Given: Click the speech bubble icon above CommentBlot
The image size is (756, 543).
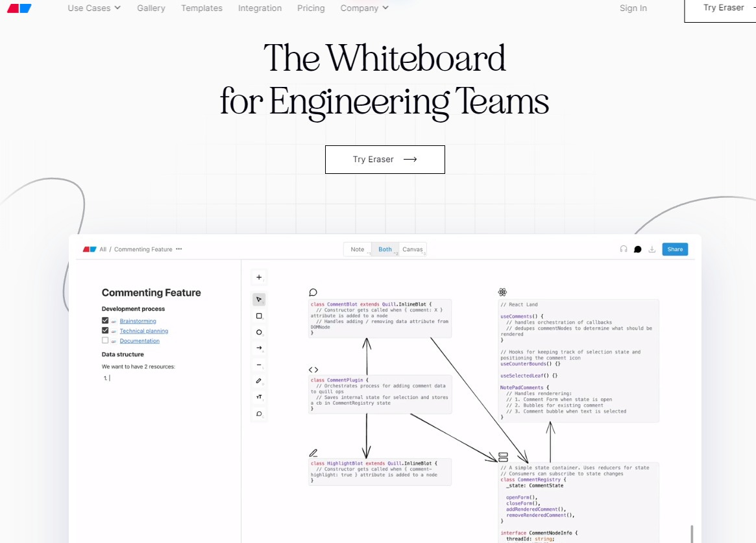Looking at the screenshot, I should pos(313,293).
